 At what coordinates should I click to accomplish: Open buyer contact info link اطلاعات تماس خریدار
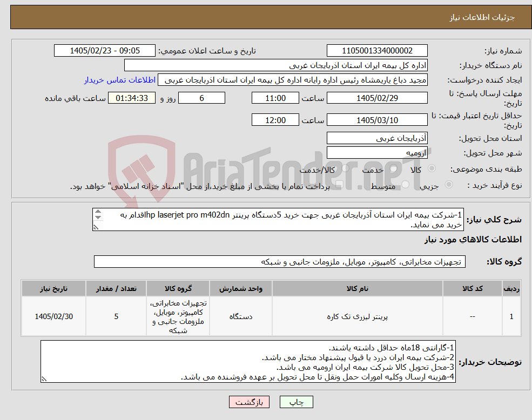120,80
